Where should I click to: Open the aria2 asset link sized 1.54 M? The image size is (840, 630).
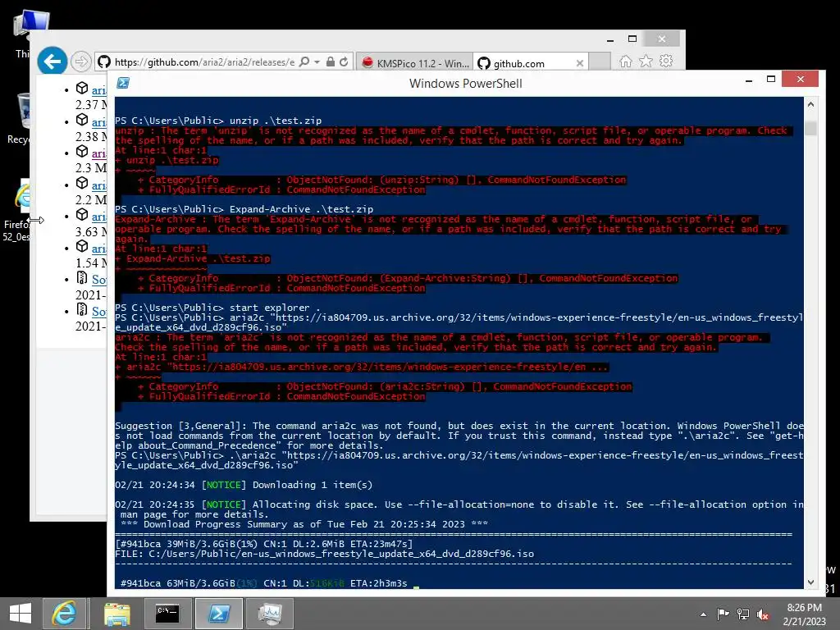(x=99, y=249)
